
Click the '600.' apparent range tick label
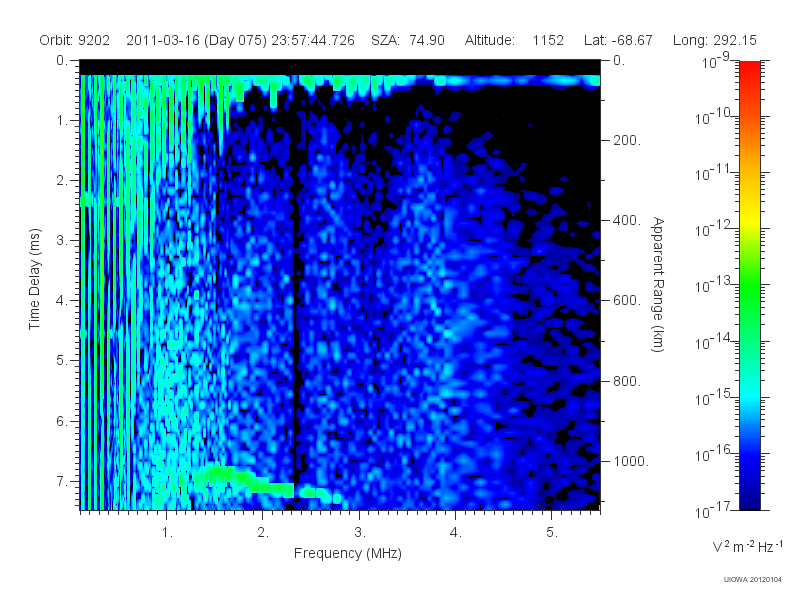click(627, 301)
